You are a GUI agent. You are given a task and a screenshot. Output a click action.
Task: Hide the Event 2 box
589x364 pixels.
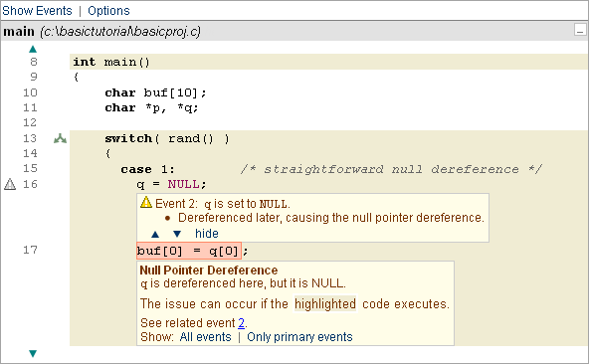pos(207,234)
